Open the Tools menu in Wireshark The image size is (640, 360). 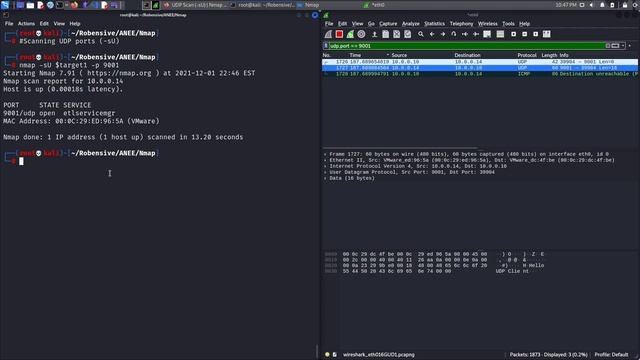pos(508,24)
